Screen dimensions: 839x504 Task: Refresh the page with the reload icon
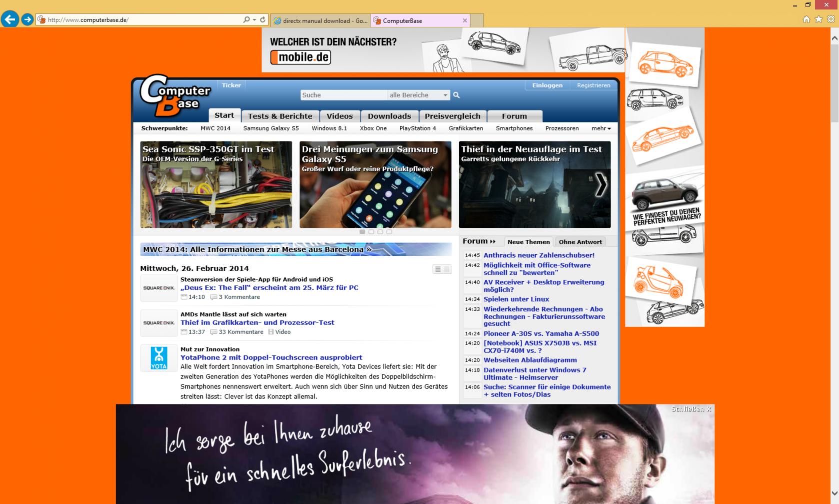click(x=263, y=19)
